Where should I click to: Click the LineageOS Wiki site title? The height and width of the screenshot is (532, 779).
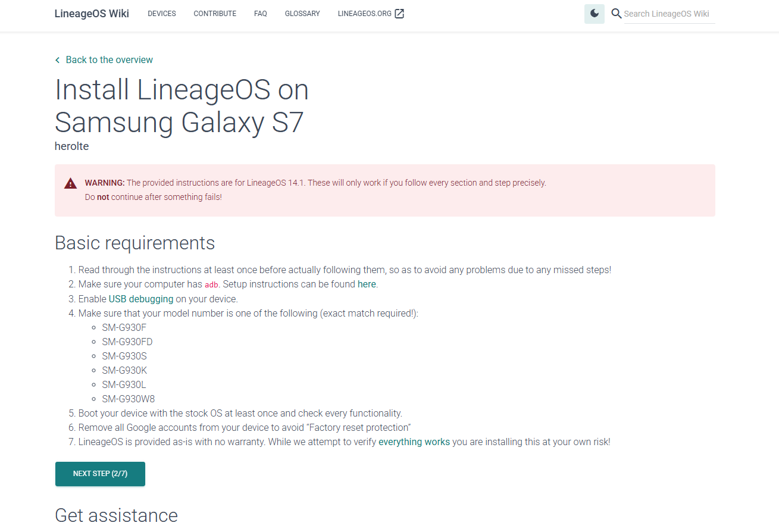point(92,14)
